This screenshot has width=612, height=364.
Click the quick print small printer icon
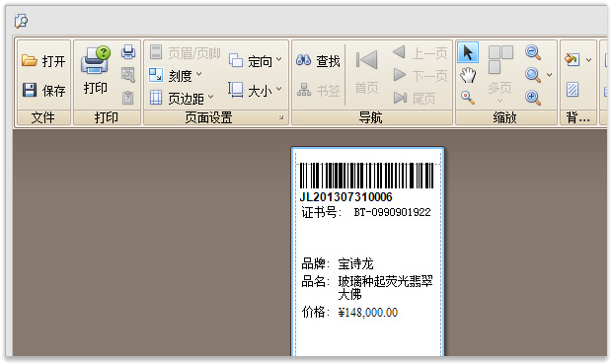click(x=128, y=52)
